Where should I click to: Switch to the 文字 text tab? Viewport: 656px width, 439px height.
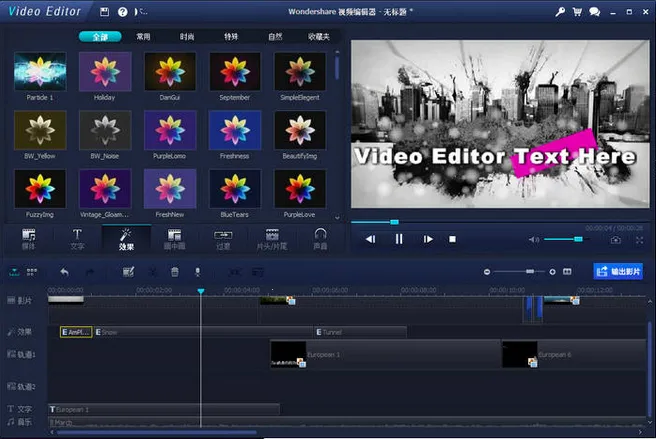77,238
